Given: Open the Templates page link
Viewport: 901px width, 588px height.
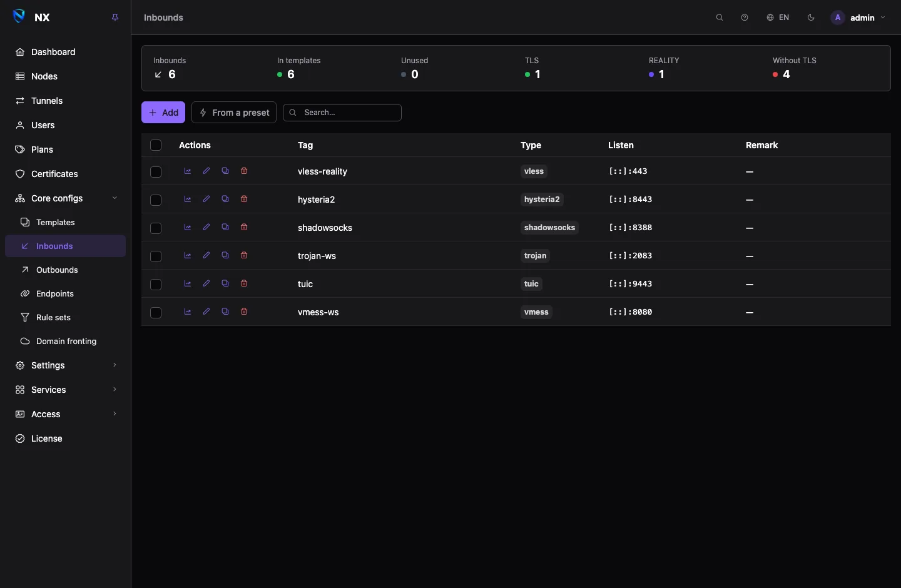Looking at the screenshot, I should pos(66,222).
